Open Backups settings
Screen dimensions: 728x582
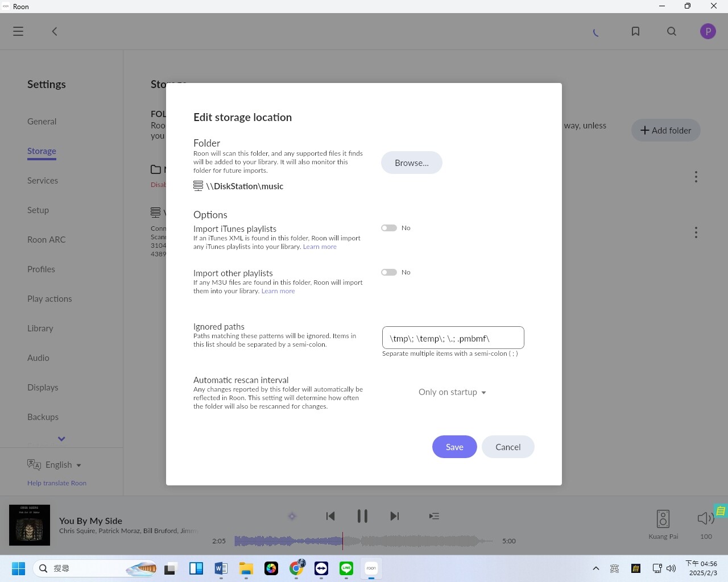[43, 417]
